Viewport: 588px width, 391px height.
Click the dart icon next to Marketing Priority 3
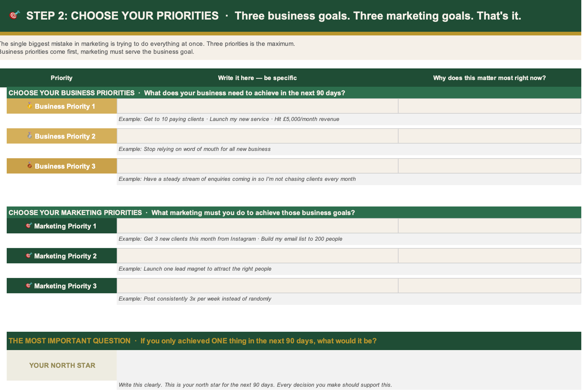(x=29, y=286)
